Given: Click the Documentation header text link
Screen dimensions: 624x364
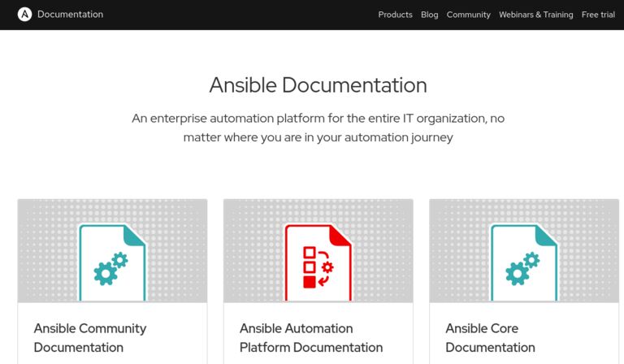Looking at the screenshot, I should pos(70,15).
